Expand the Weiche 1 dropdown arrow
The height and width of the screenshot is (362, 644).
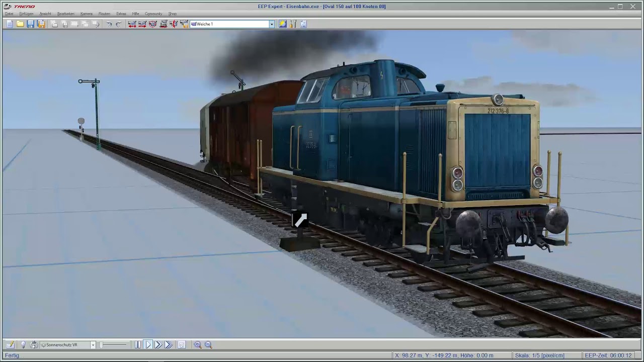(272, 24)
